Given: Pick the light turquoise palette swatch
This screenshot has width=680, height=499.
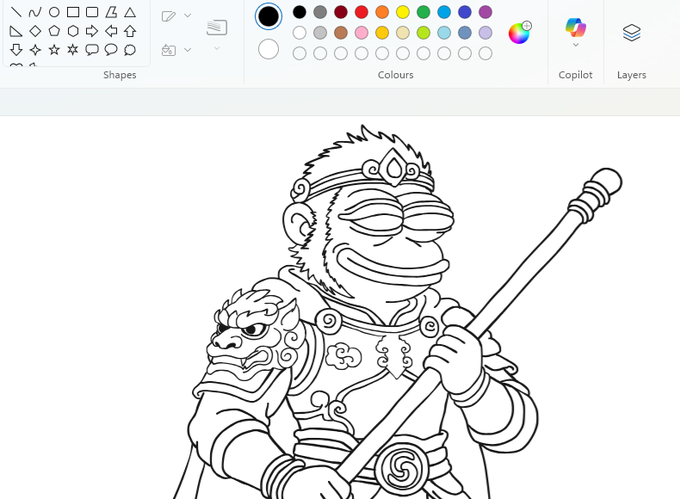Looking at the screenshot, I should click(444, 33).
